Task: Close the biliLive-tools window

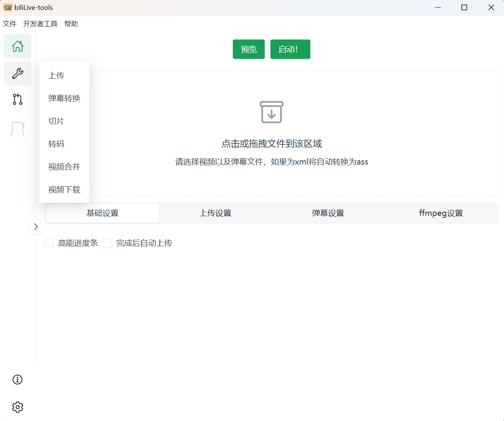Action: (491, 8)
